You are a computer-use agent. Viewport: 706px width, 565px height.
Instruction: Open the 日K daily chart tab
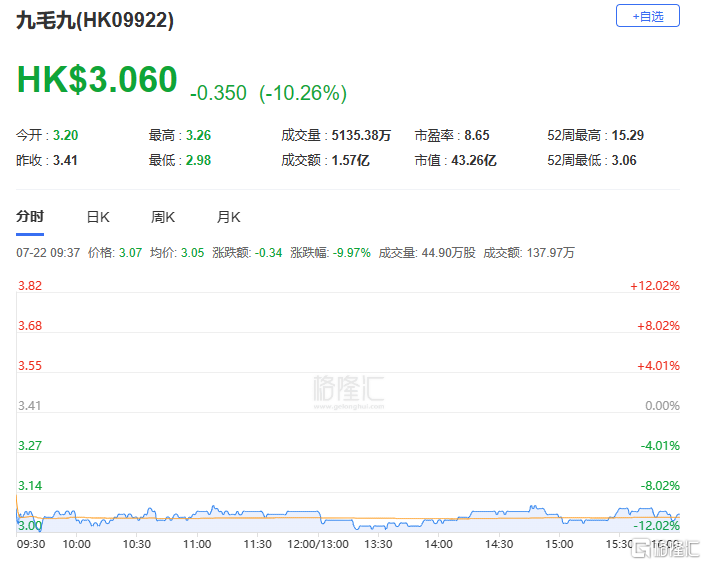[x=98, y=217]
